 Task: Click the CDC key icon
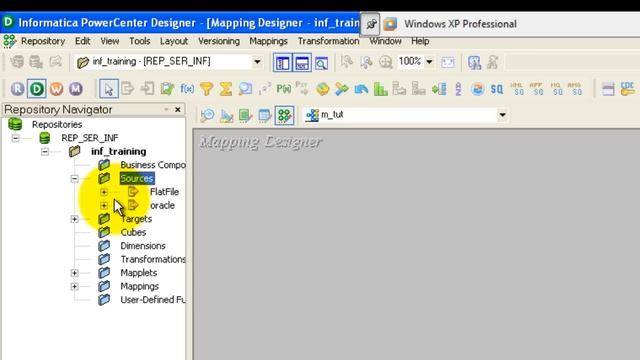(x=627, y=89)
